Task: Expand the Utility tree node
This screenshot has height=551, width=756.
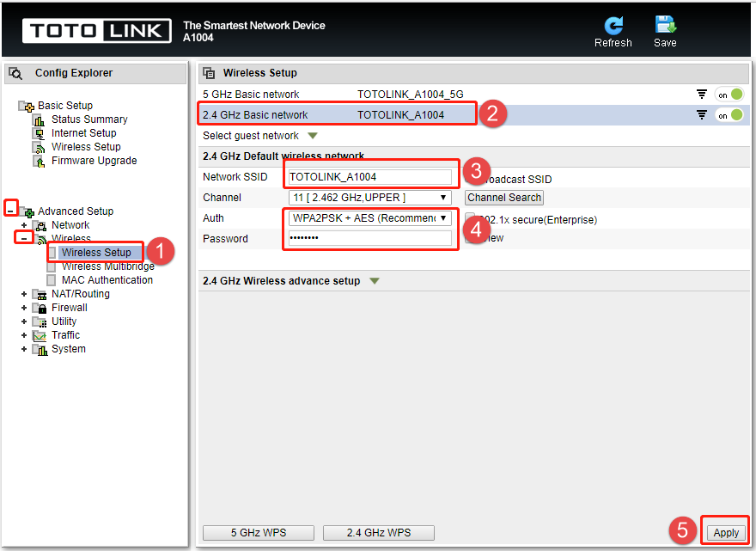Action: click(24, 321)
